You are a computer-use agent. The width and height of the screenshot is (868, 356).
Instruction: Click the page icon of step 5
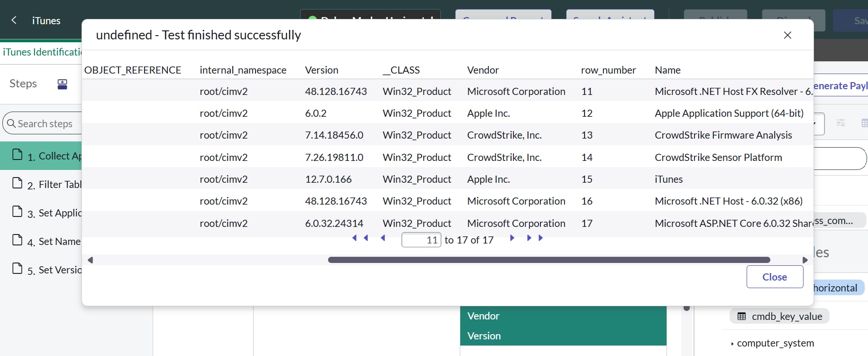click(x=17, y=268)
